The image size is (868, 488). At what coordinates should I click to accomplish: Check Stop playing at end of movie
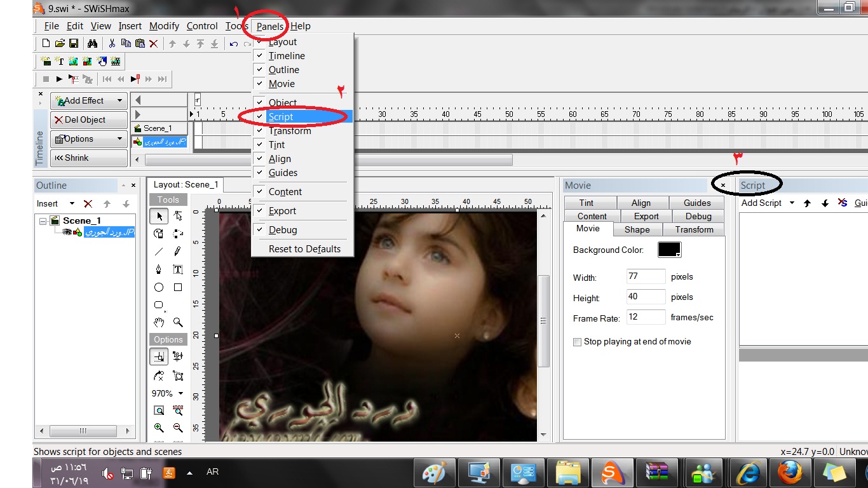tap(578, 342)
